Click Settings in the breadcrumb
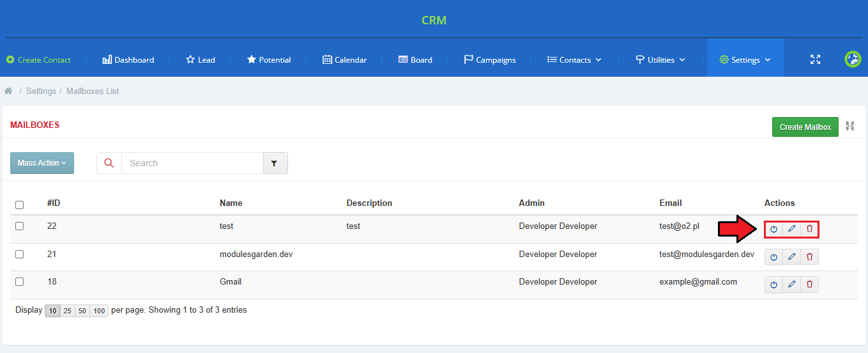The image size is (868, 353). pyautogui.click(x=42, y=91)
